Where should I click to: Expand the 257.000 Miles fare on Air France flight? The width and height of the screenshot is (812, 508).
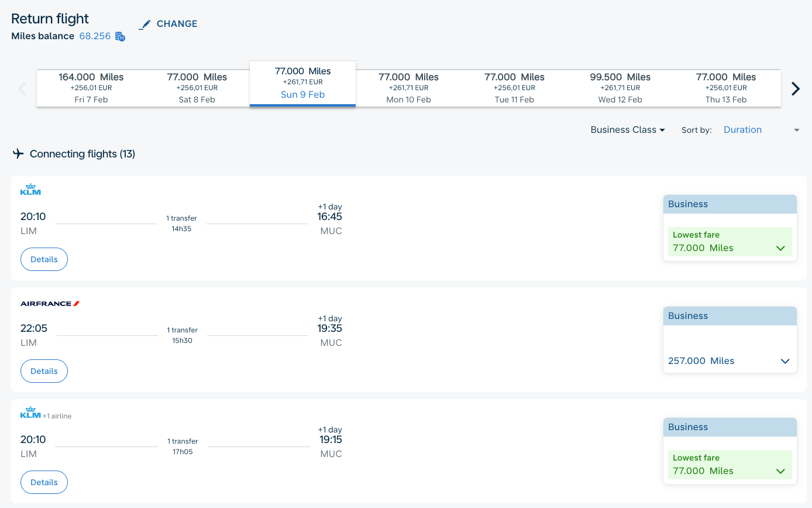pyautogui.click(x=785, y=361)
